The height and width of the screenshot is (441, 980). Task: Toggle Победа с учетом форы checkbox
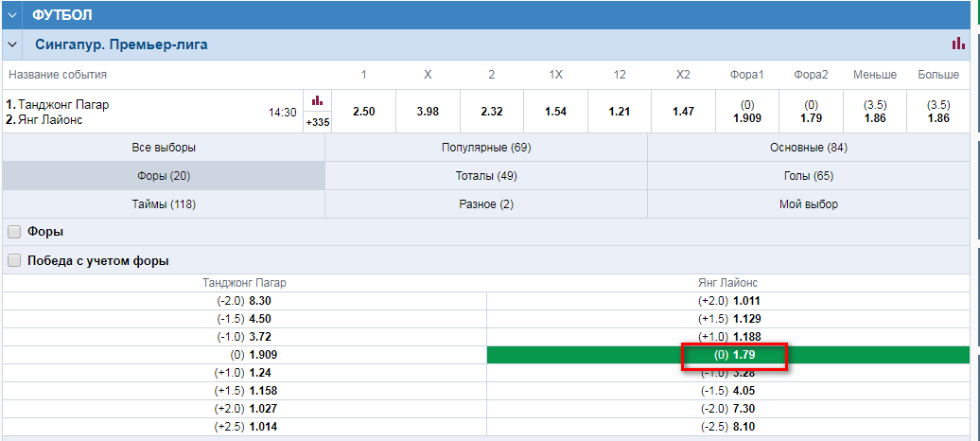pos(14,260)
